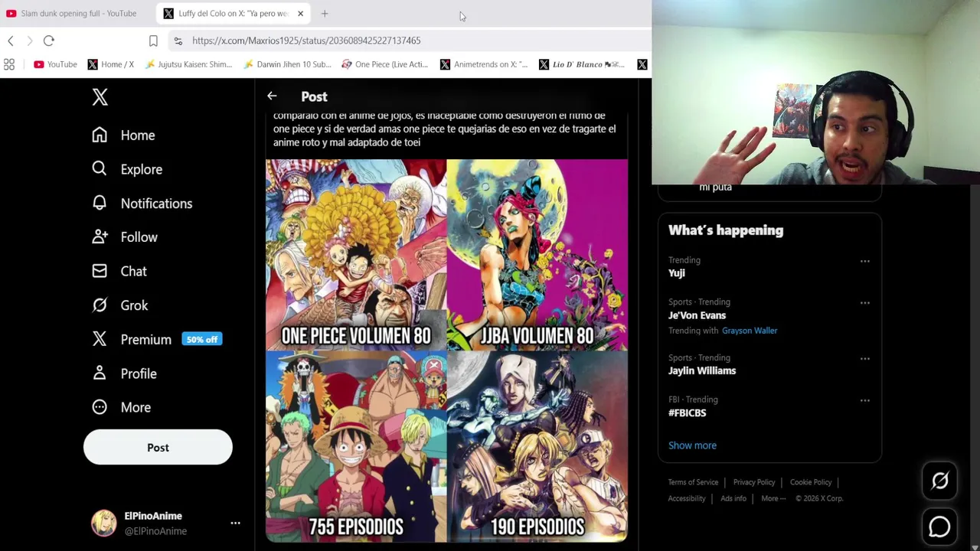
Task: Click the browser forward arrow
Action: (30, 41)
